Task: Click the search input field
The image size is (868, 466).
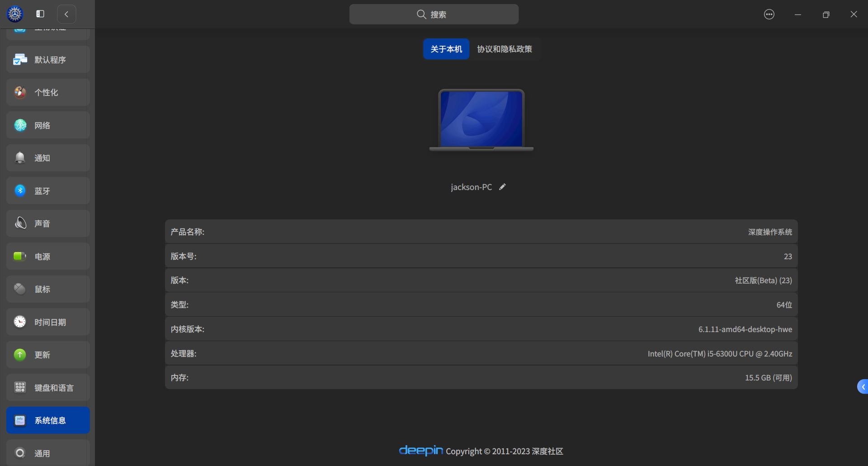Action: [x=434, y=14]
